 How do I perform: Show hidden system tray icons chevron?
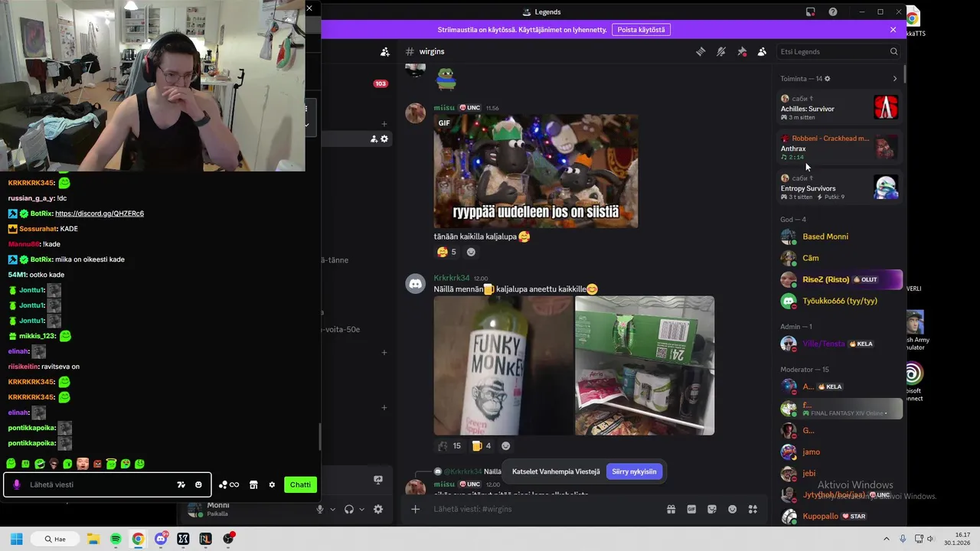click(x=887, y=539)
